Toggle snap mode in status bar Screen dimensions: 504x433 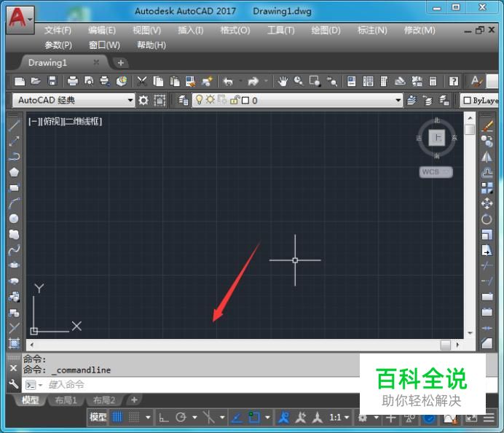tap(134, 417)
